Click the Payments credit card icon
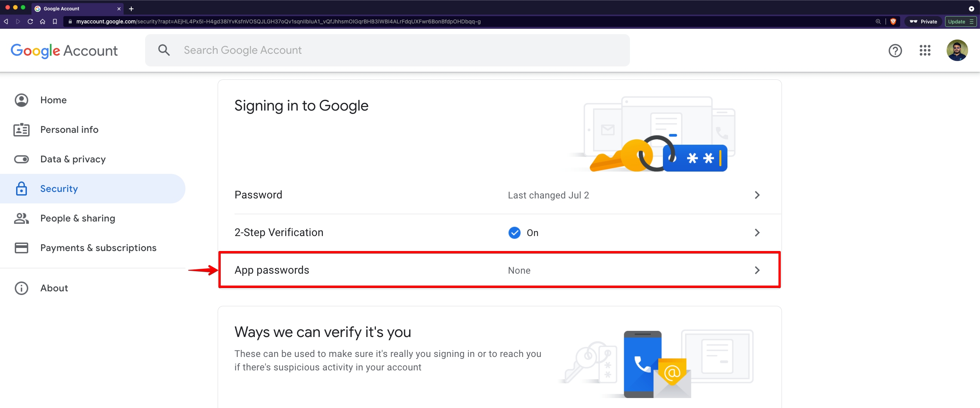The height and width of the screenshot is (408, 980). coord(21,248)
